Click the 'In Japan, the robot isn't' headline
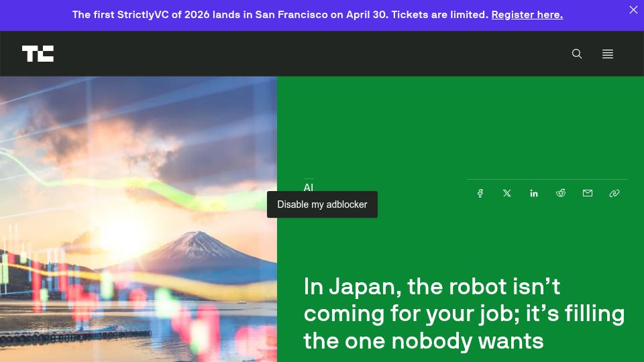The image size is (644, 362). pyautogui.click(x=464, y=314)
